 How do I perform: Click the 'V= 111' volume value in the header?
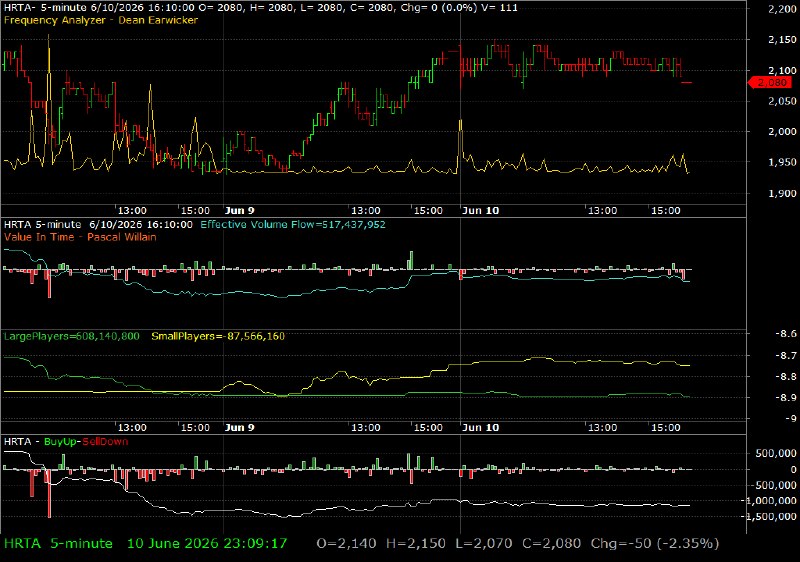coord(501,8)
